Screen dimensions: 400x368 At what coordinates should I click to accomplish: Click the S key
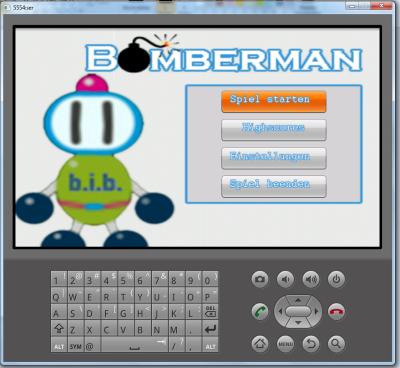click(76, 313)
